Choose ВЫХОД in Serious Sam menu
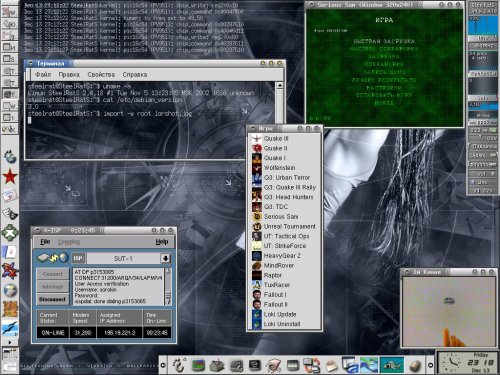The width and height of the screenshot is (500, 375). click(384, 103)
